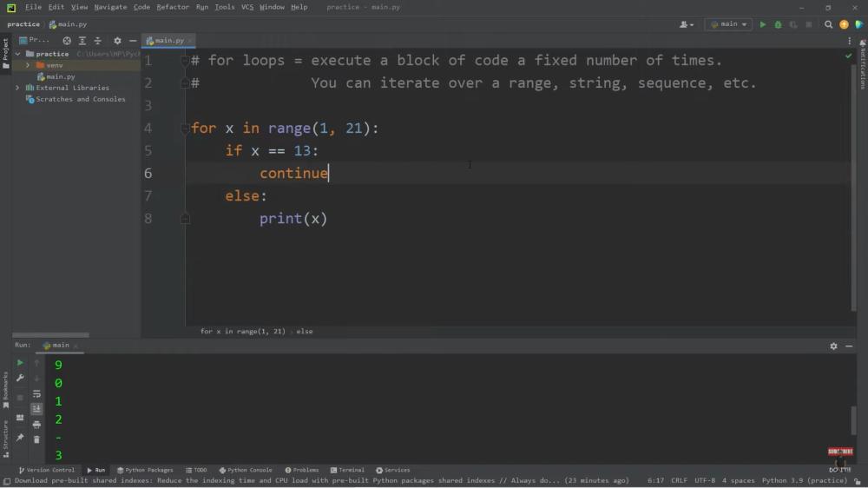Collapse all items in the Project panel
Screen dimensions: 868x488
pos(97,41)
